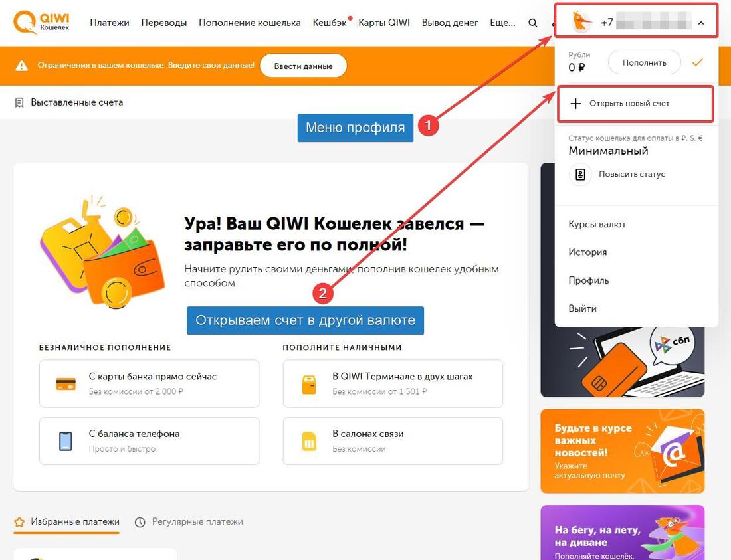Image resolution: width=731 pixels, height=560 pixels.
Task: Open История from profile menu
Action: [587, 252]
